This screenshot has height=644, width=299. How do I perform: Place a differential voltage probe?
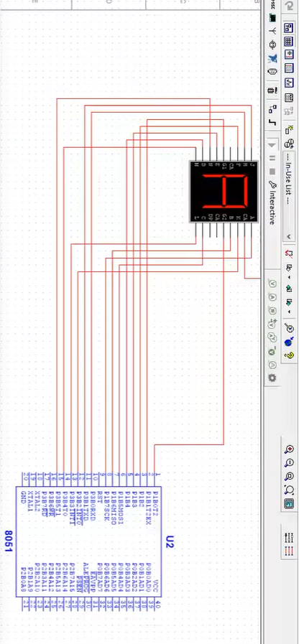pyautogui.click(x=272, y=324)
